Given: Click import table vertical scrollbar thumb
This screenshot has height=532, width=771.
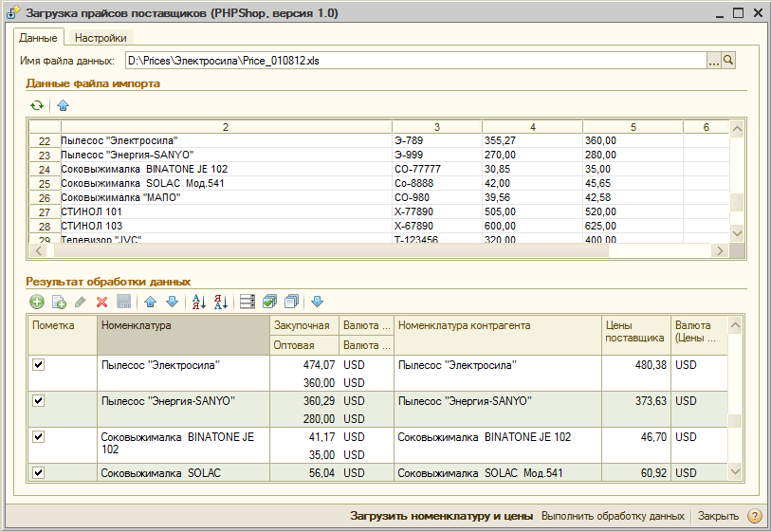Looking at the screenshot, I should pyautogui.click(x=737, y=203).
